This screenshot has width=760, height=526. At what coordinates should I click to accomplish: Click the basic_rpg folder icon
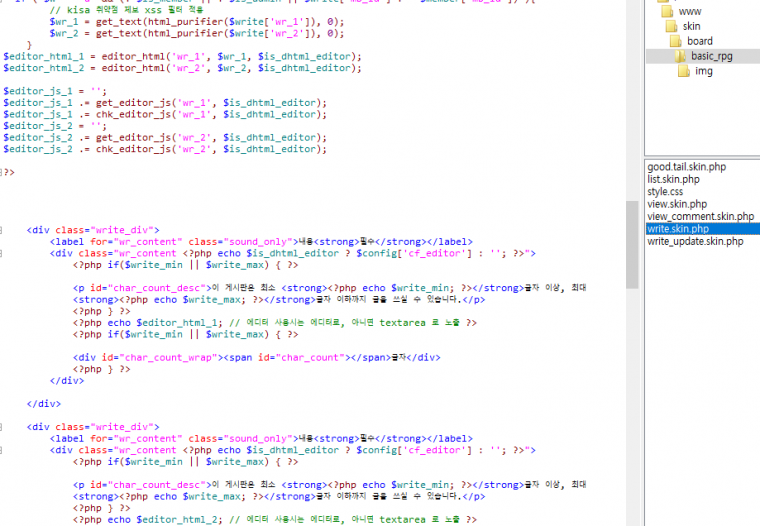click(680, 56)
